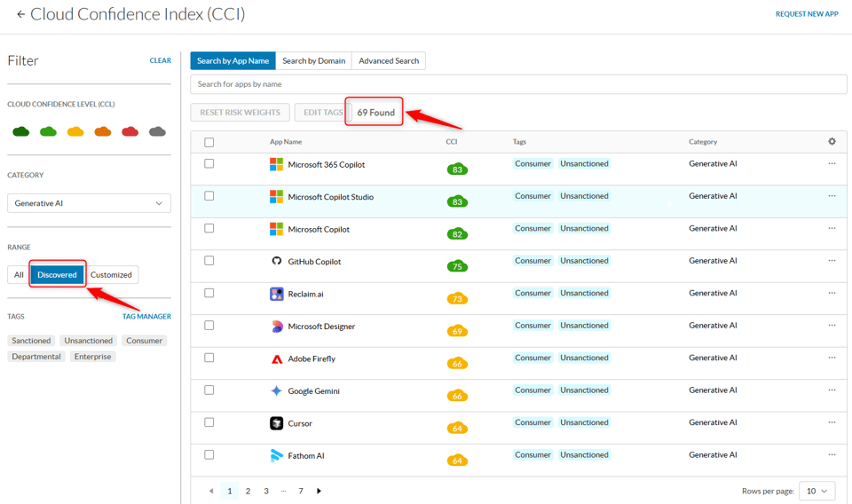Select the All range option
Viewport: 852px width, 504px height.
coord(19,275)
